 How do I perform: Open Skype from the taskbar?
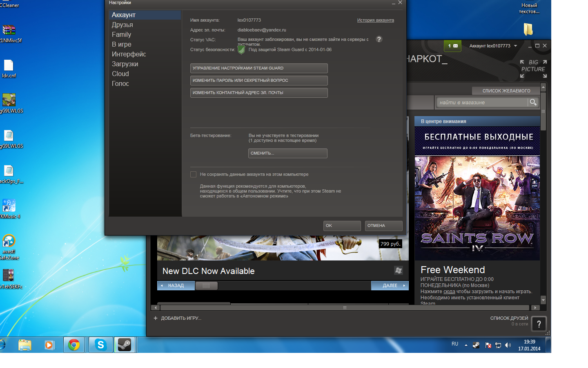coord(100,345)
